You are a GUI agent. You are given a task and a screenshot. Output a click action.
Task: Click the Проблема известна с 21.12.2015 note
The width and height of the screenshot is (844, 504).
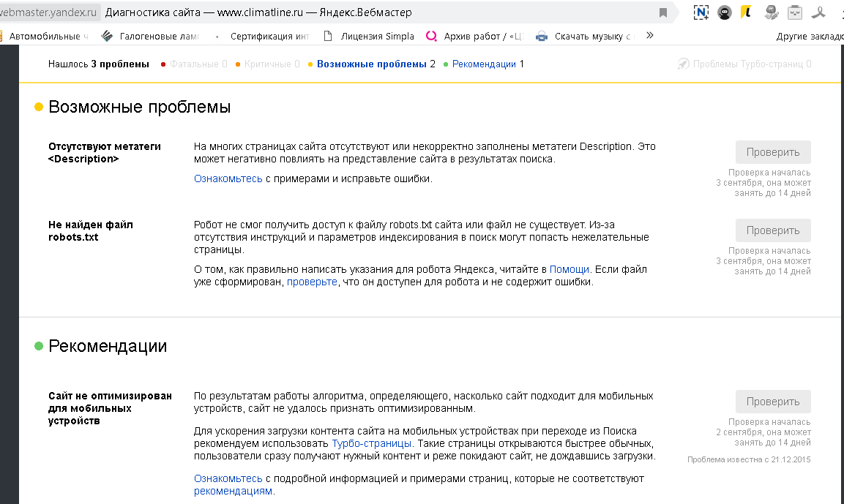click(x=749, y=459)
